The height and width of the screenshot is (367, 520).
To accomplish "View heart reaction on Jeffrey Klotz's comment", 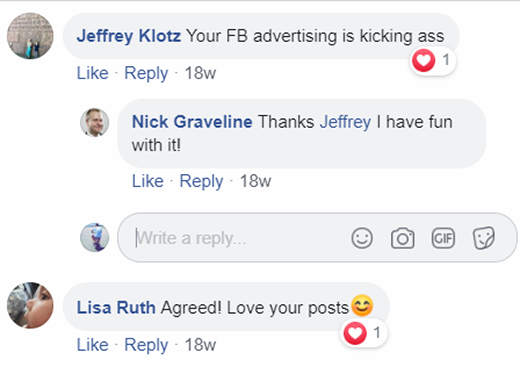I will [x=432, y=61].
